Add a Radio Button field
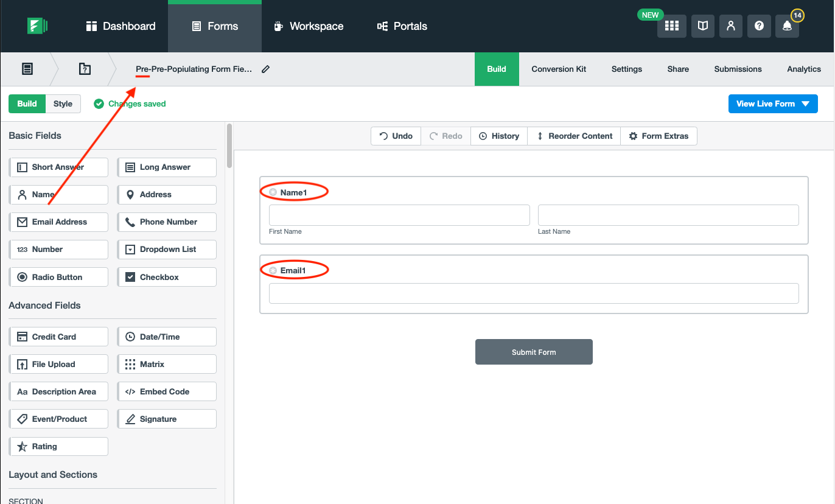Viewport: 835px width, 504px height. click(x=58, y=277)
